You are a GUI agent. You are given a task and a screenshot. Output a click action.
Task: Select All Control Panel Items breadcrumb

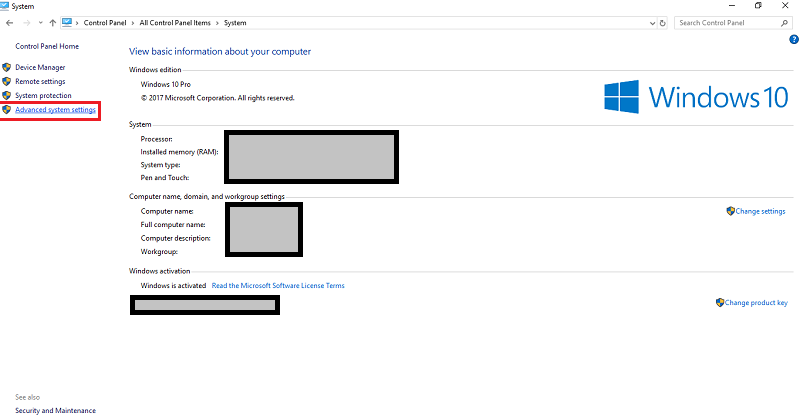pyautogui.click(x=175, y=23)
